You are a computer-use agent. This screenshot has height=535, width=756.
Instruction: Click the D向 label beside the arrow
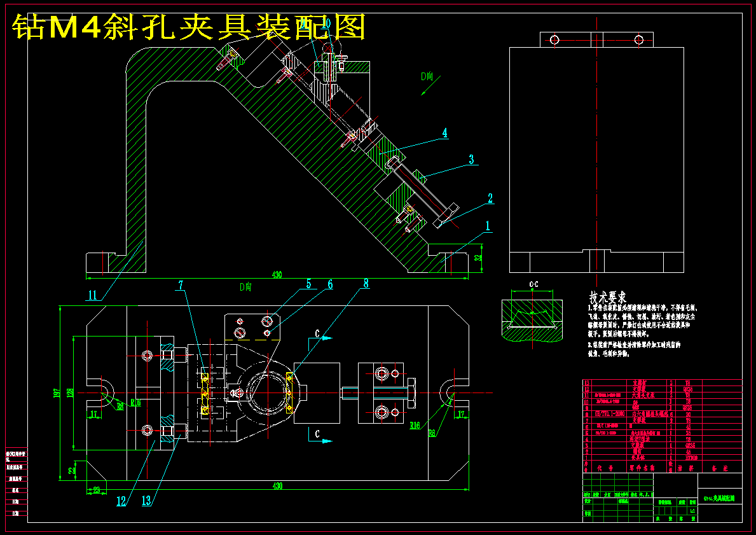(x=427, y=76)
